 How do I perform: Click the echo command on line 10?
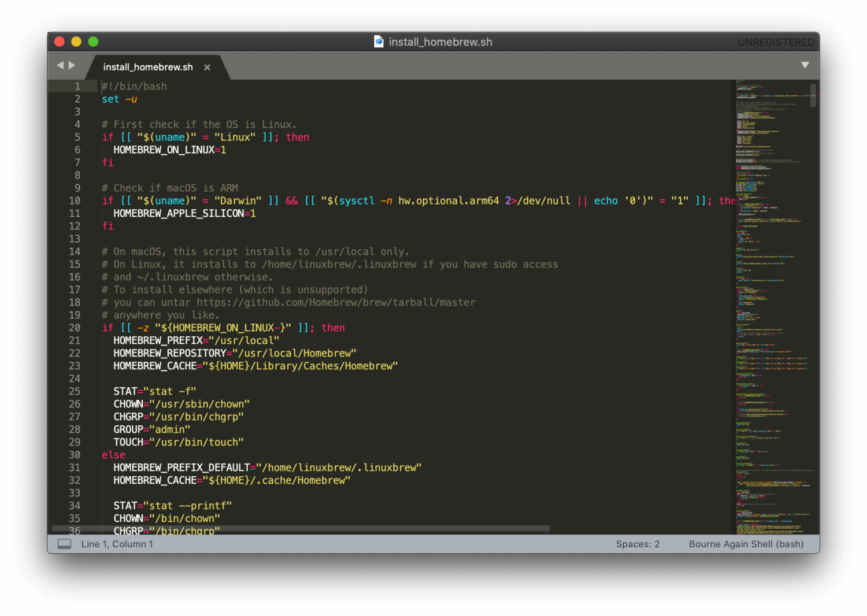606,201
